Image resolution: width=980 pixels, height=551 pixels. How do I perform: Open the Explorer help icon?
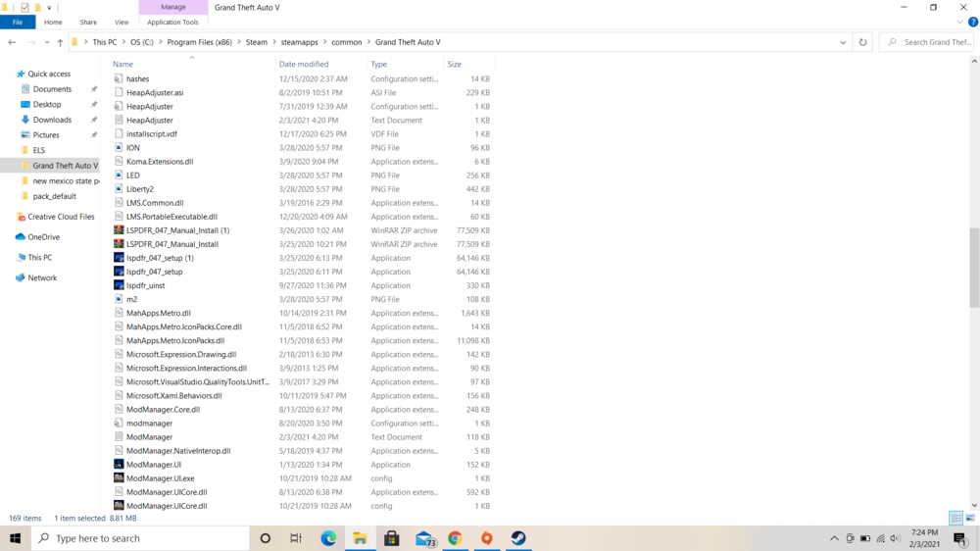click(x=972, y=22)
